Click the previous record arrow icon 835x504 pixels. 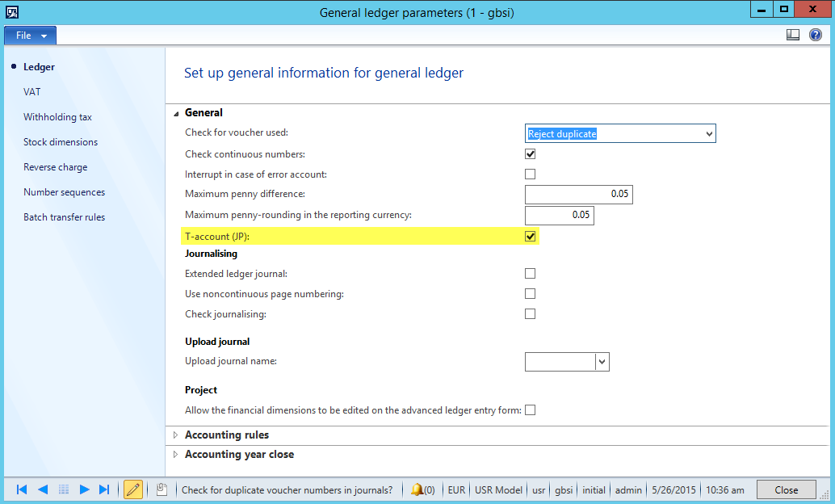click(43, 489)
